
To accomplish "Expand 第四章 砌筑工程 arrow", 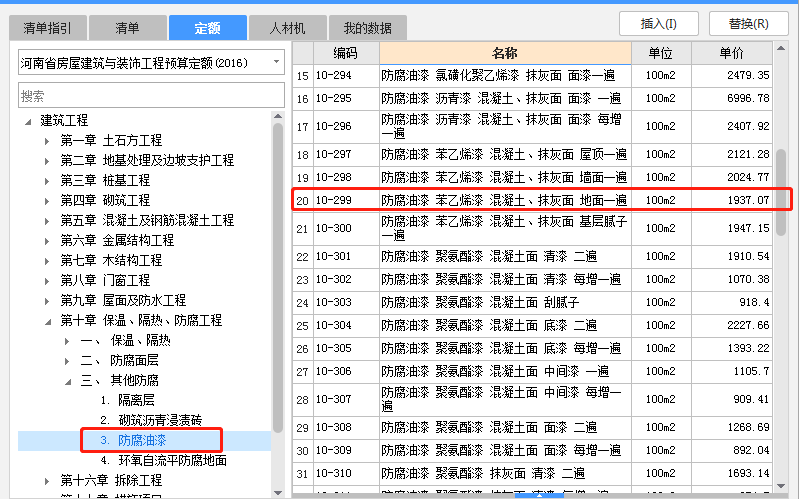I will click(47, 201).
